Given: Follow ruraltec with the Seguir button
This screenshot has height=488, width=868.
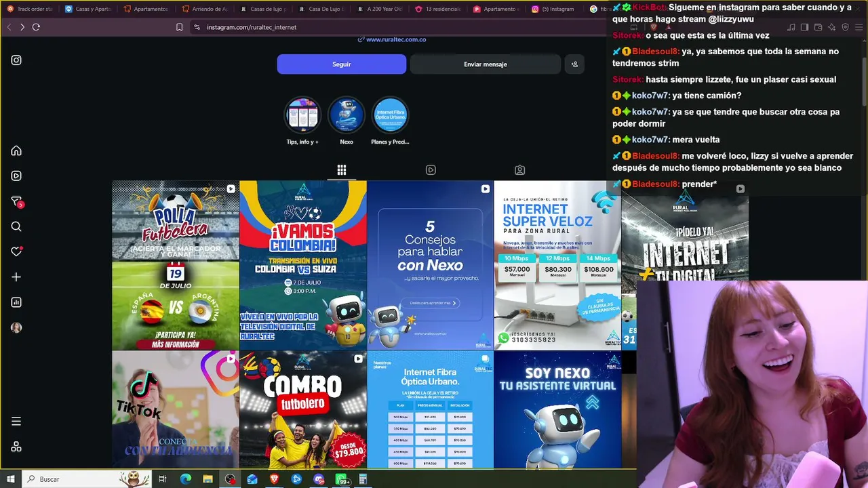Looking at the screenshot, I should (x=342, y=64).
